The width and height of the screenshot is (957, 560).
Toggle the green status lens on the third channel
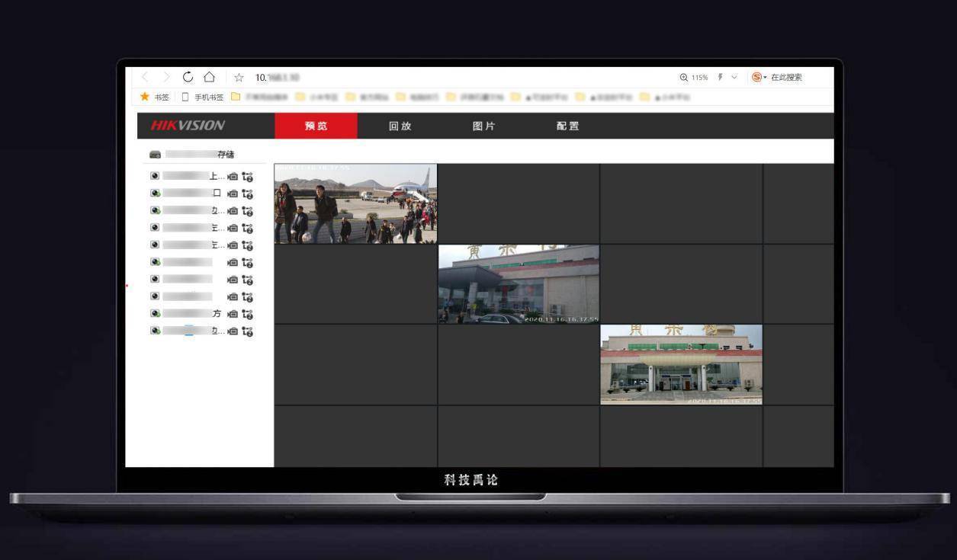pos(155,211)
